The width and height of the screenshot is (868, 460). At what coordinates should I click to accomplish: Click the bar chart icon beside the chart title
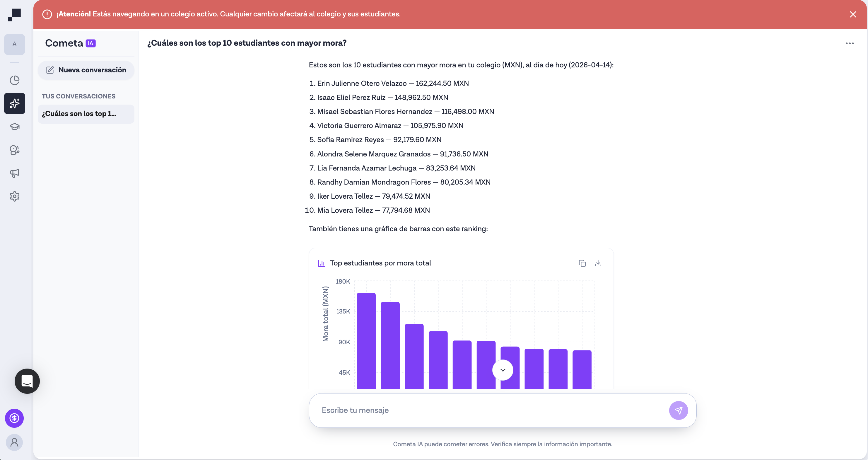click(322, 263)
